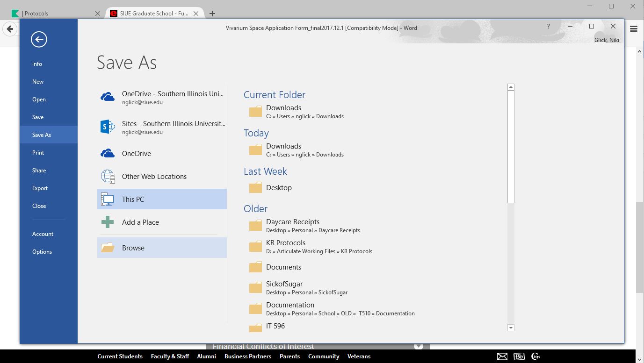Open the browser hamburger menu icon
This screenshot has width=644, height=363.
(x=634, y=29)
